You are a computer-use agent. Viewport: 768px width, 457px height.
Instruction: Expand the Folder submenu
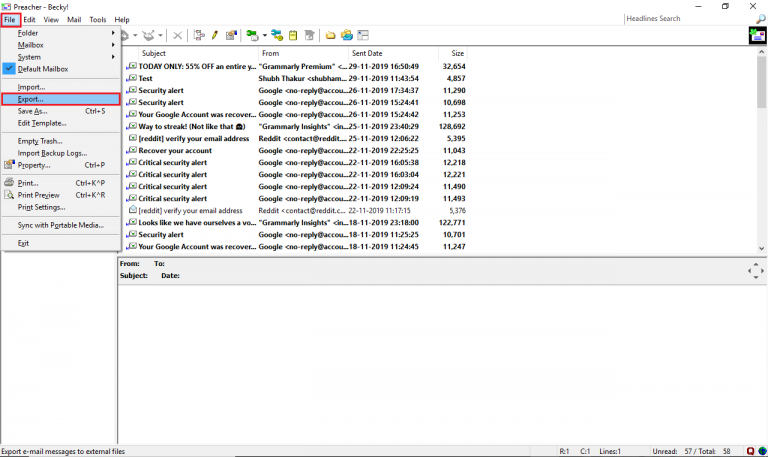pyautogui.click(x=61, y=33)
